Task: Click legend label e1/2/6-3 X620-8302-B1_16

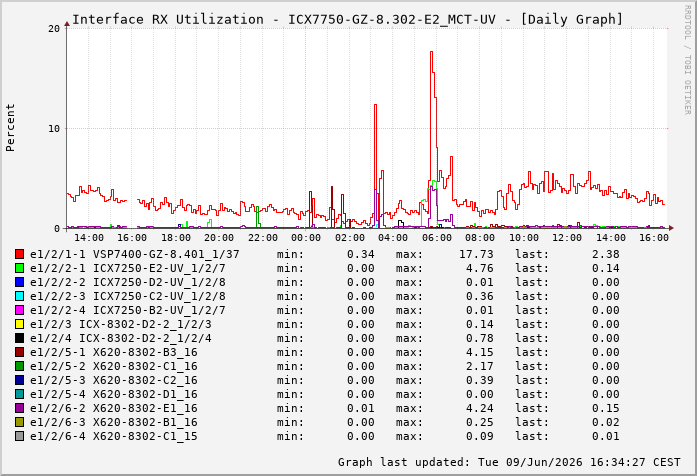Action: click(114, 422)
